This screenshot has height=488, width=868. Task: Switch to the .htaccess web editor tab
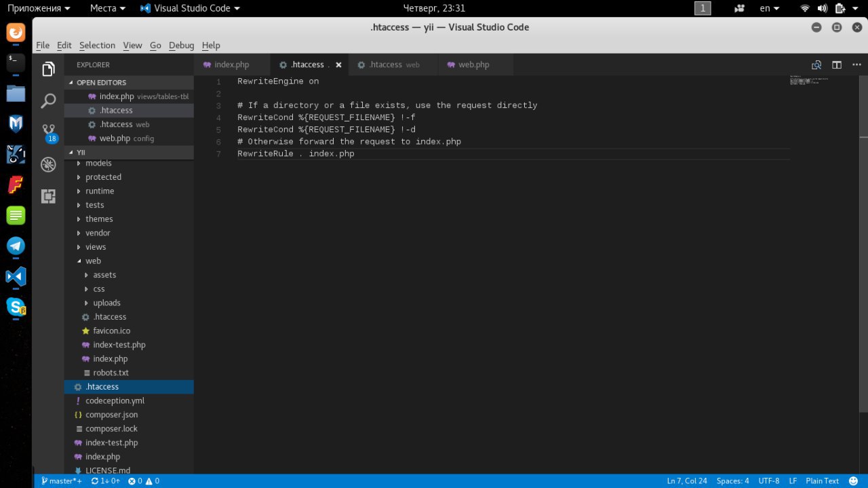395,65
